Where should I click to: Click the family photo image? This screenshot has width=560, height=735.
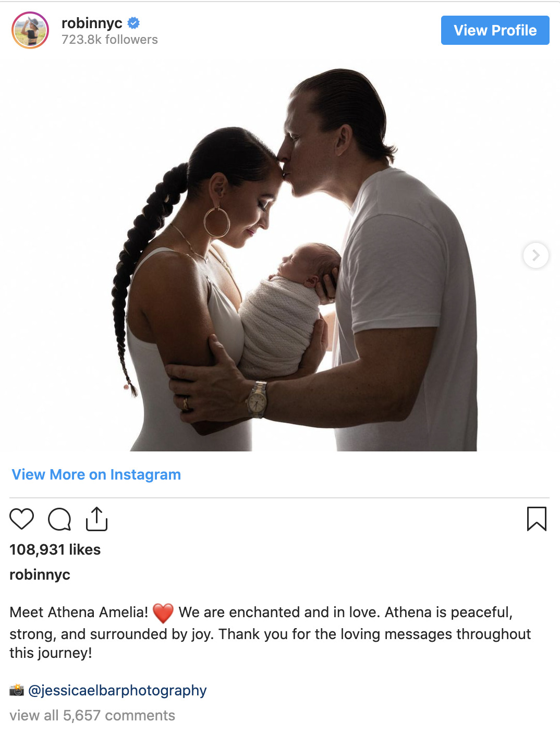point(280,255)
